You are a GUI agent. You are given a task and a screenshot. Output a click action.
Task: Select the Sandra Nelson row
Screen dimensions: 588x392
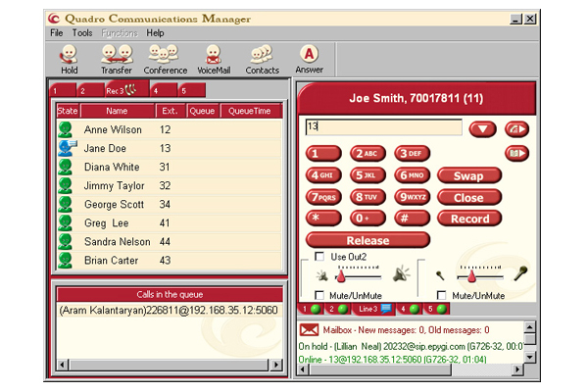tap(170, 242)
